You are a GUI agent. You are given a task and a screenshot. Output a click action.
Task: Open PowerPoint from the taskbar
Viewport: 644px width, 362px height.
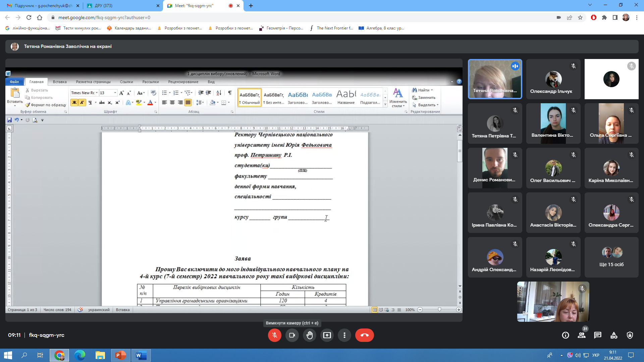tap(120, 355)
